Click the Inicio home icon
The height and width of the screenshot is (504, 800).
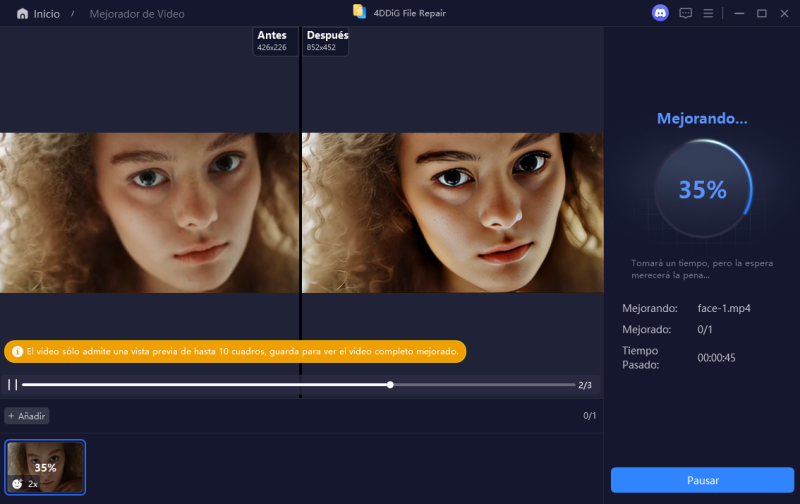pyautogui.click(x=22, y=14)
